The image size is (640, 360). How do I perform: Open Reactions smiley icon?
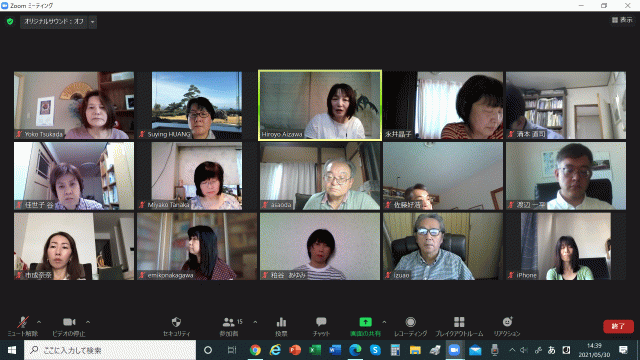[507, 322]
